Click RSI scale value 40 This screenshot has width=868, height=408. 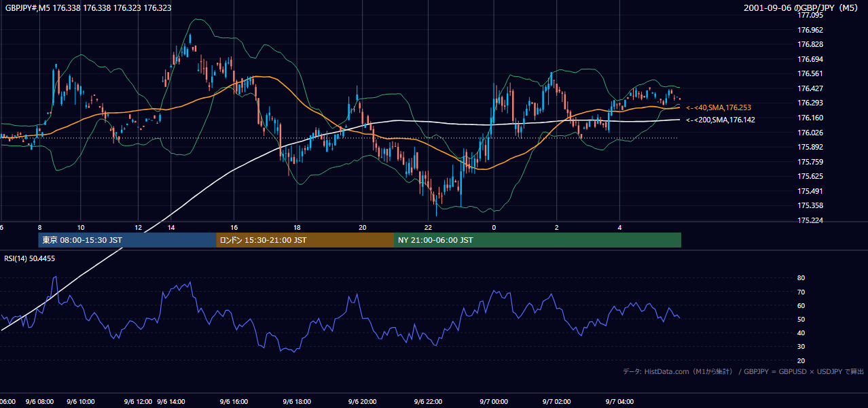point(801,333)
